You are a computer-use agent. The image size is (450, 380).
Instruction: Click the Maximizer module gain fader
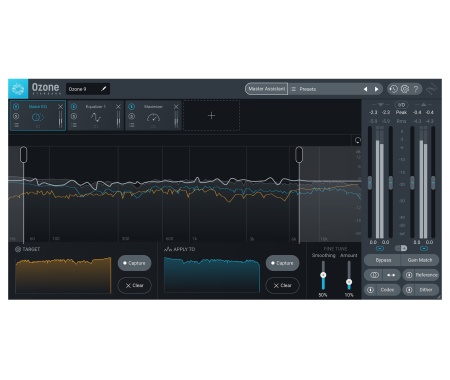(176, 119)
